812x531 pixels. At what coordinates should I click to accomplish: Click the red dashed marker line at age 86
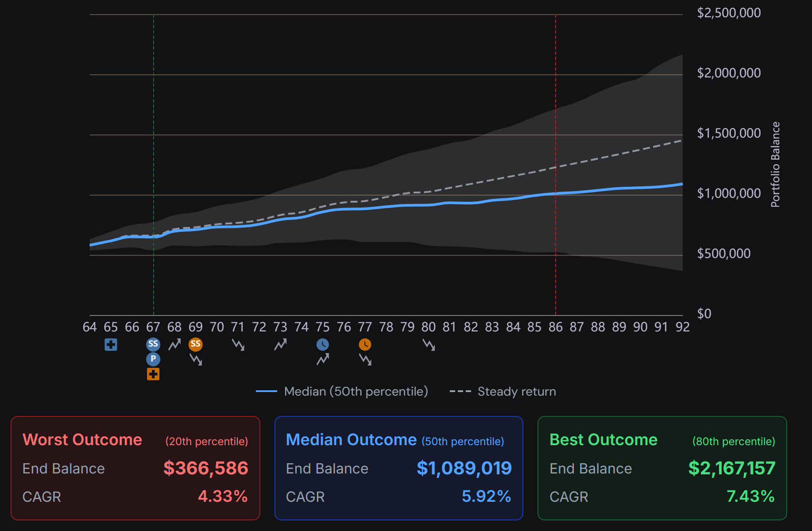556,165
